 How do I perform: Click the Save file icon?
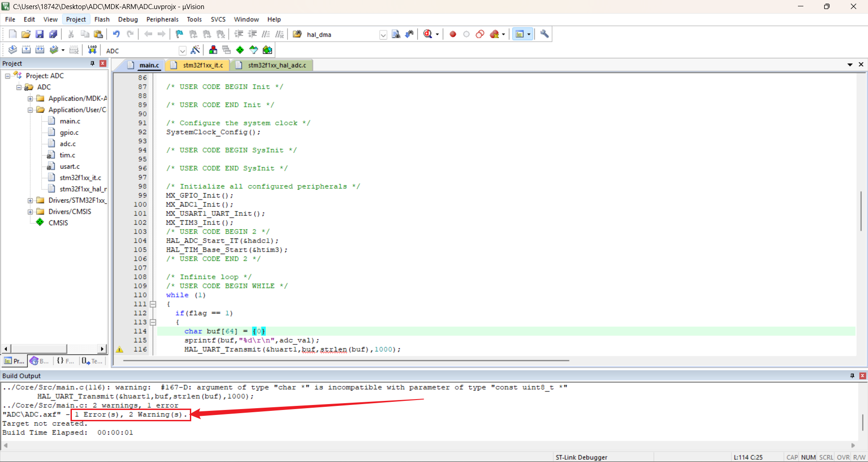(39, 34)
